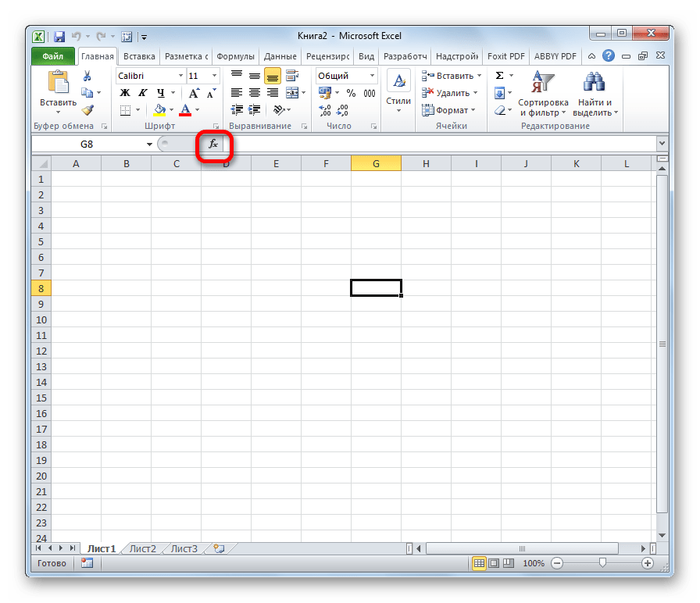
Task: Click the Cut scissors icon
Action: pyautogui.click(x=87, y=76)
